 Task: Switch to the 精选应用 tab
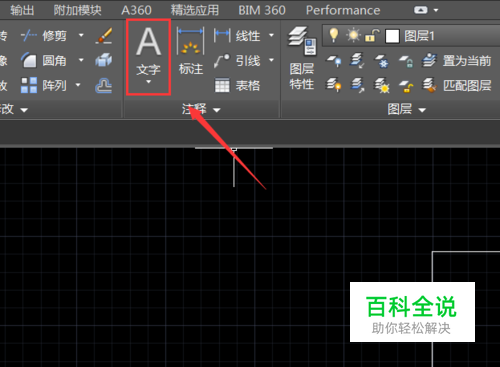[x=195, y=10]
